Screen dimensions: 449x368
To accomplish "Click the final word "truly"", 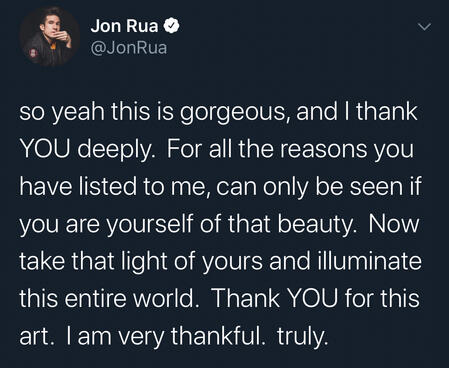I will pos(302,336).
